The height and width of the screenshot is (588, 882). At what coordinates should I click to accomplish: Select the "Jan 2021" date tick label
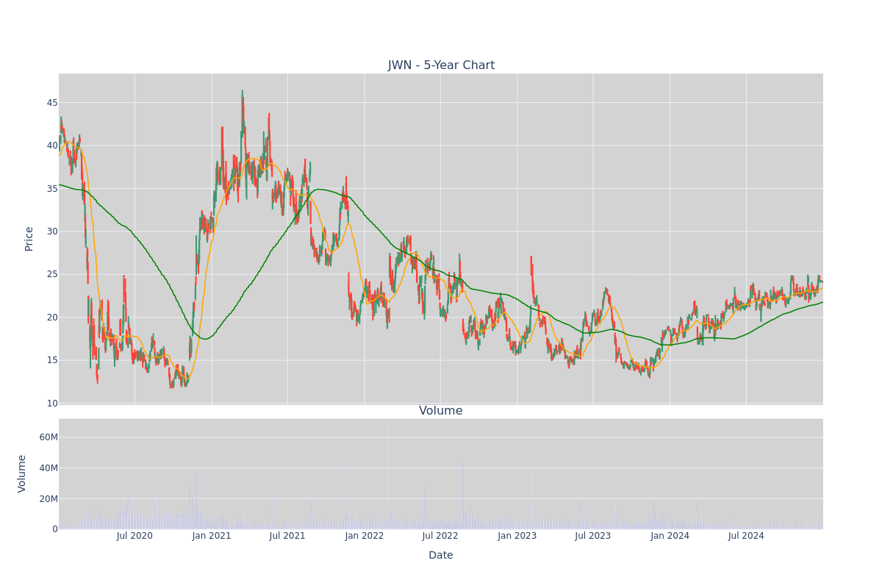212,536
